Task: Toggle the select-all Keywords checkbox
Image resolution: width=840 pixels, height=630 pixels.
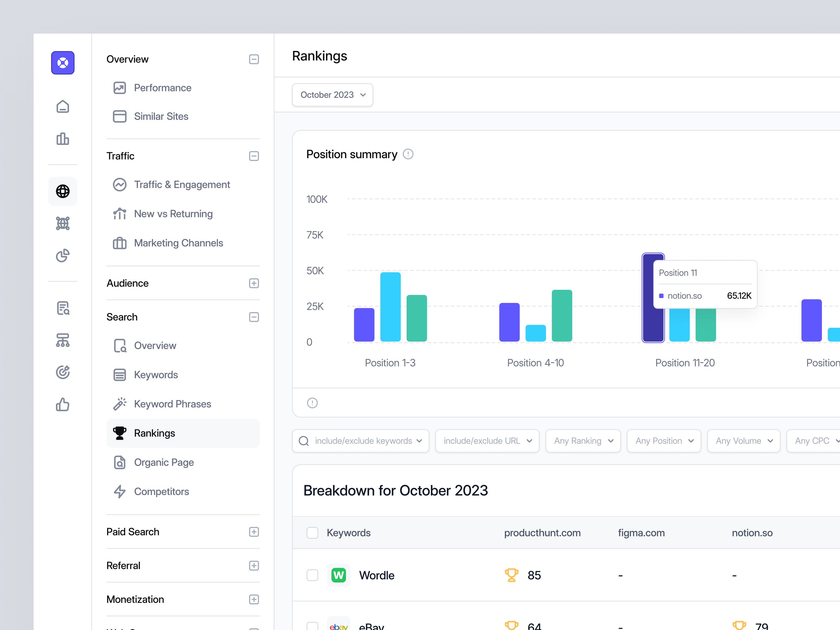Action: [x=313, y=533]
